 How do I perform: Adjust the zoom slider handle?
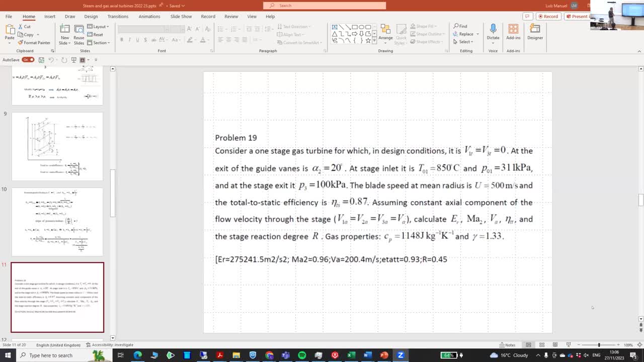[x=599, y=345]
